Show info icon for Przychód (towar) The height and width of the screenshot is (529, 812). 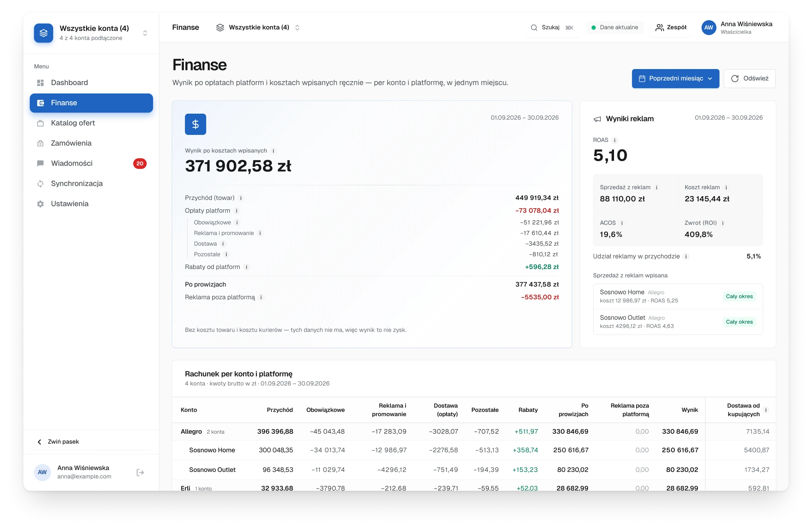pos(241,198)
